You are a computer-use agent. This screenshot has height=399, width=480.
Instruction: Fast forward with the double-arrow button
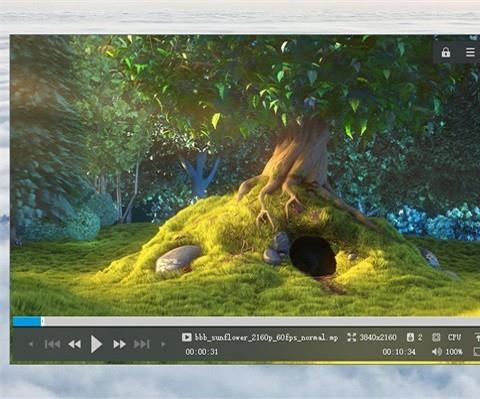[119, 344]
